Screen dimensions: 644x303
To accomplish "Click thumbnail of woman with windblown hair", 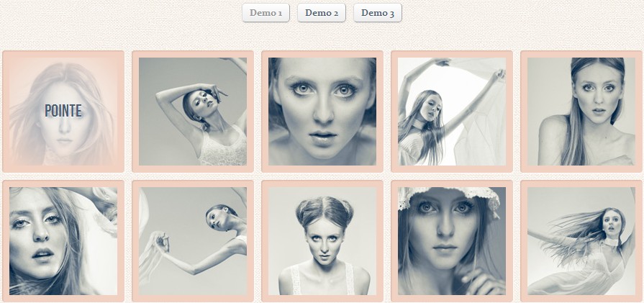I will [581, 241].
